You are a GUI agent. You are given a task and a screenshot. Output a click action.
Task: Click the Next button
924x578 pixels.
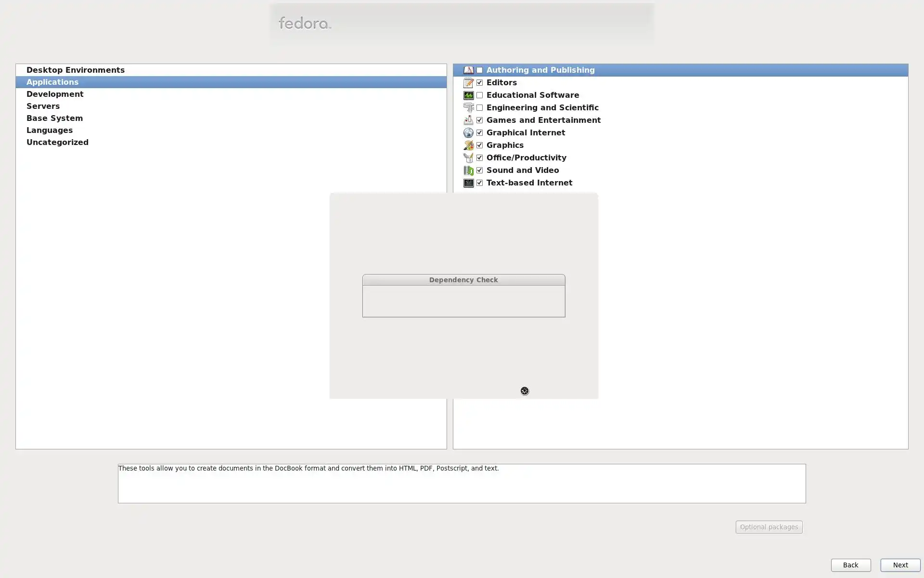pyautogui.click(x=900, y=565)
